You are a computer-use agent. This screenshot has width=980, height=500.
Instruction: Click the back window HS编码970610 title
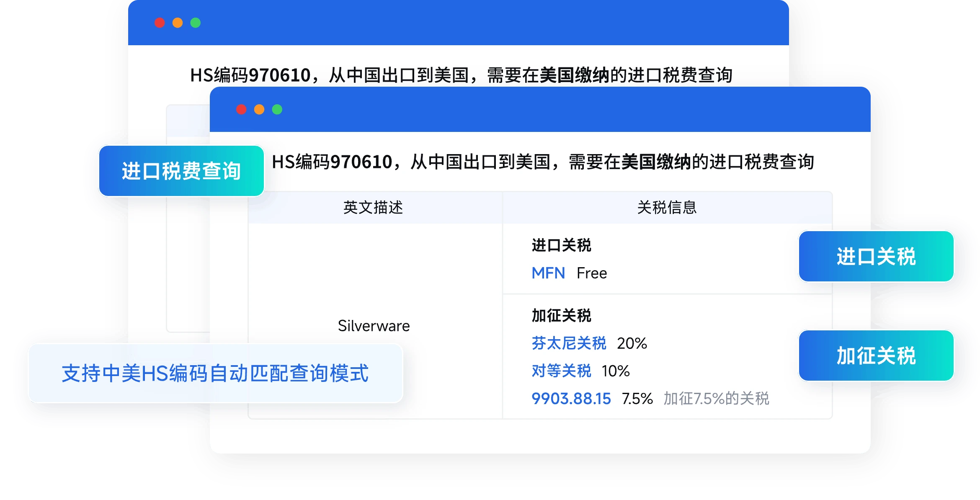(461, 75)
